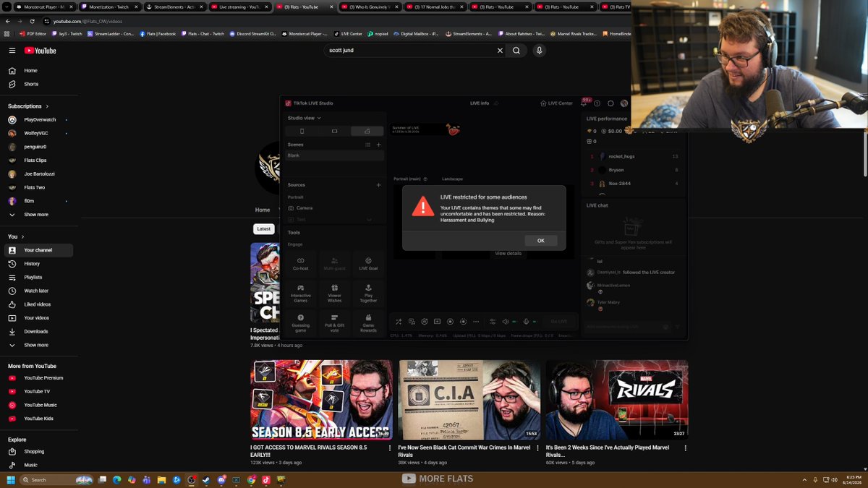Switch to the mobile portrait layout icon

point(302,131)
